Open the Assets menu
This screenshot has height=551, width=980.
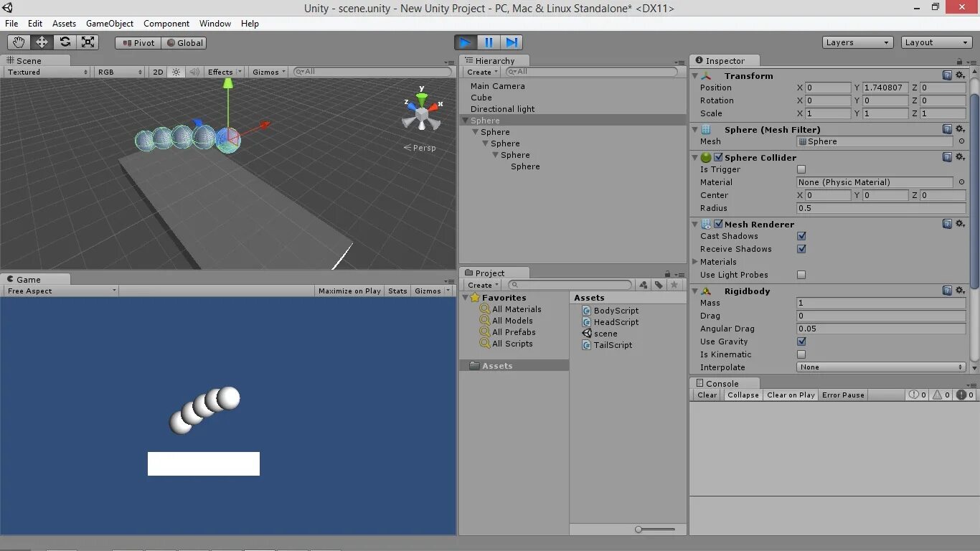point(64,24)
